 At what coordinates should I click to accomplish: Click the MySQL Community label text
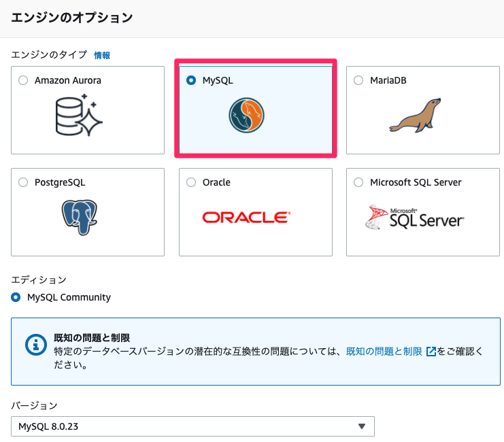click(69, 297)
